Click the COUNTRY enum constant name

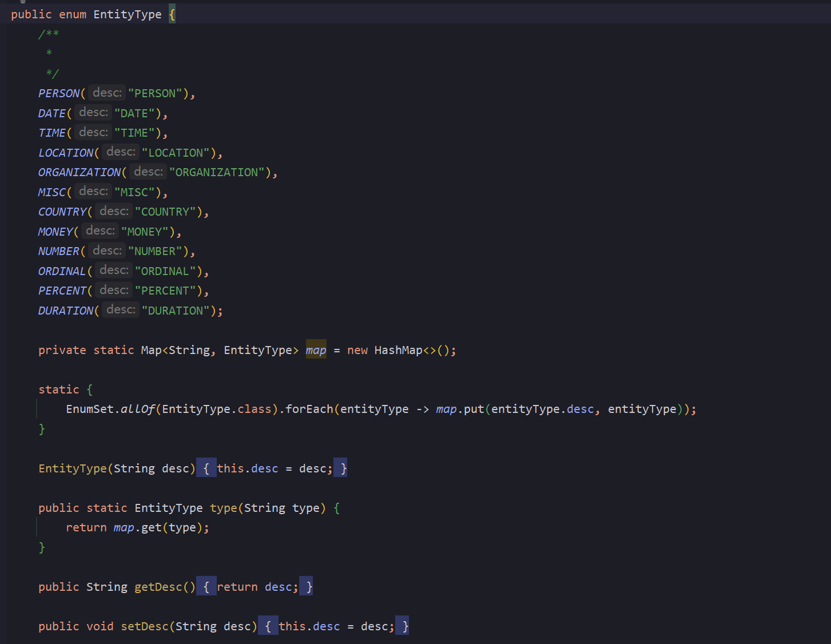click(62, 212)
